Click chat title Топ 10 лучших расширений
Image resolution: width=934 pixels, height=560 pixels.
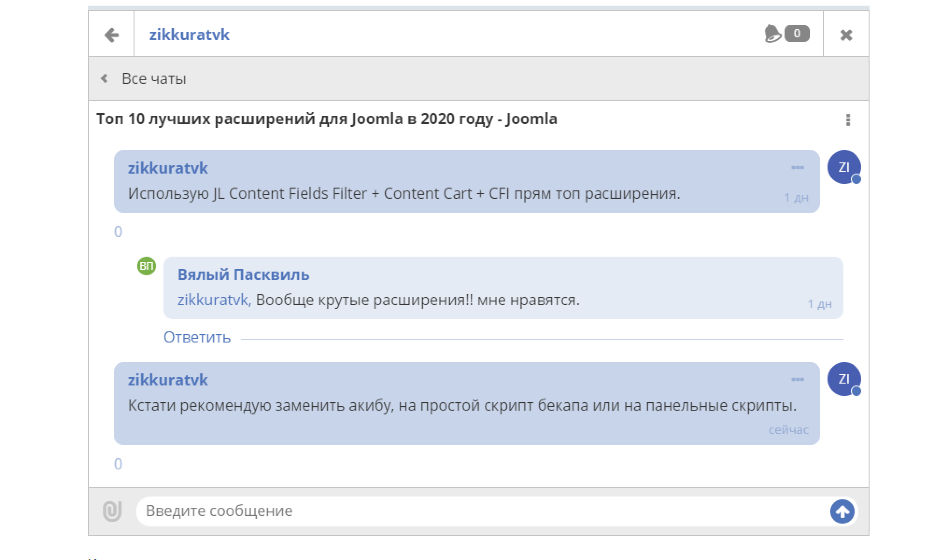pyautogui.click(x=327, y=119)
